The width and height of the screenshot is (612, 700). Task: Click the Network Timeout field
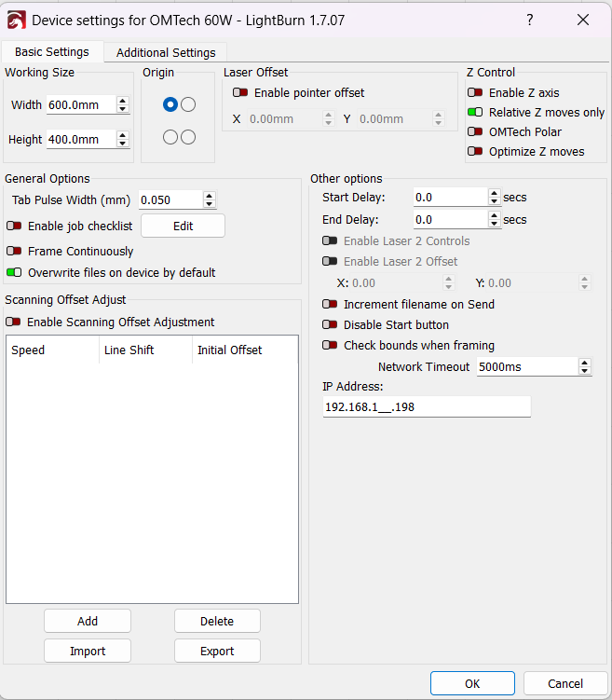527,366
